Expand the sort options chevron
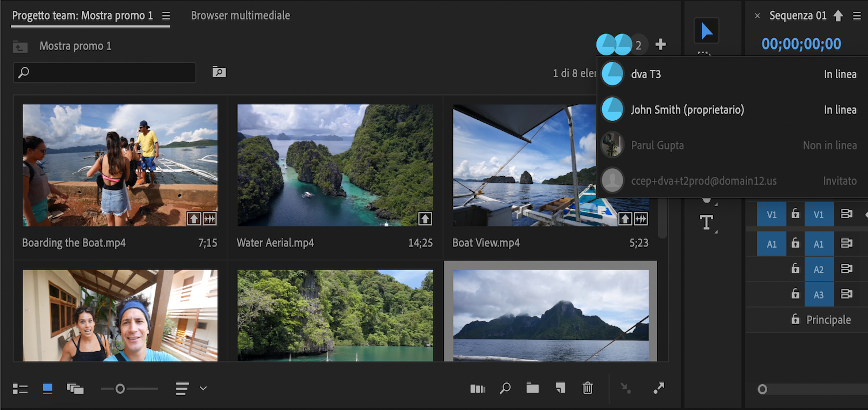The image size is (868, 410). (203, 389)
